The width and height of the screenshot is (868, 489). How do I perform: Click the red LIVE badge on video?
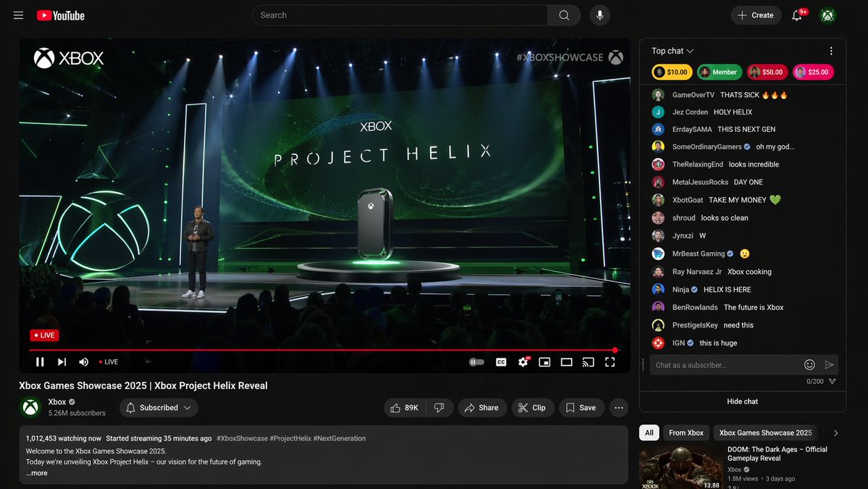(x=44, y=335)
